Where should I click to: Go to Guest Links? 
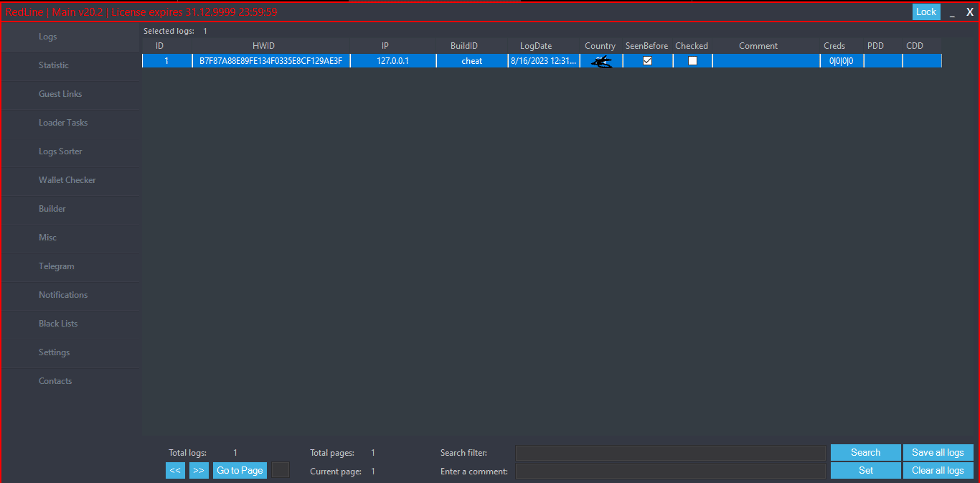coord(70,94)
